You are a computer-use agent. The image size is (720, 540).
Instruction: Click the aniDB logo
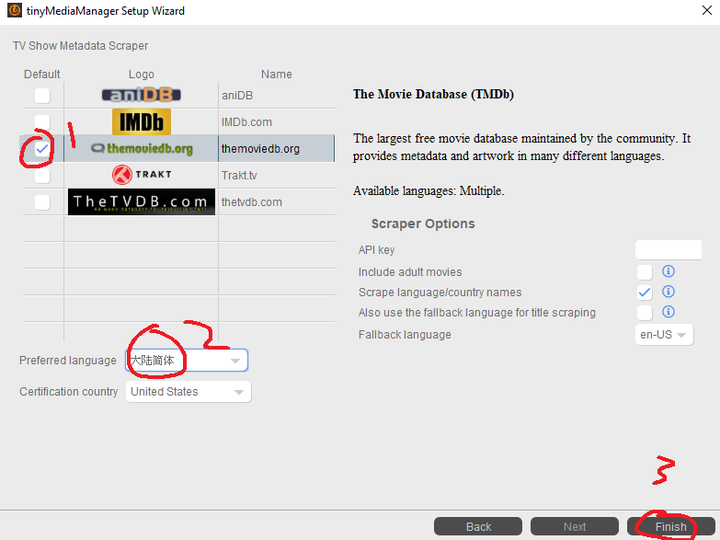141,95
